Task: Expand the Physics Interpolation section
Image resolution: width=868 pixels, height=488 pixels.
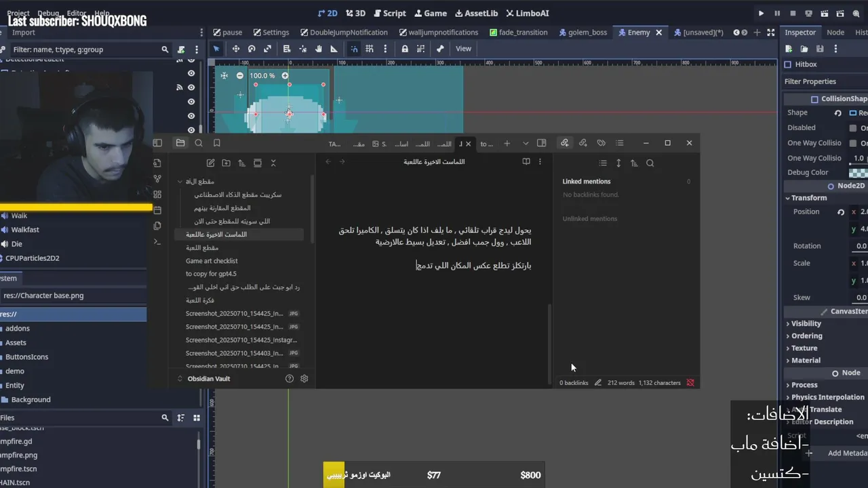Action: [825, 397]
